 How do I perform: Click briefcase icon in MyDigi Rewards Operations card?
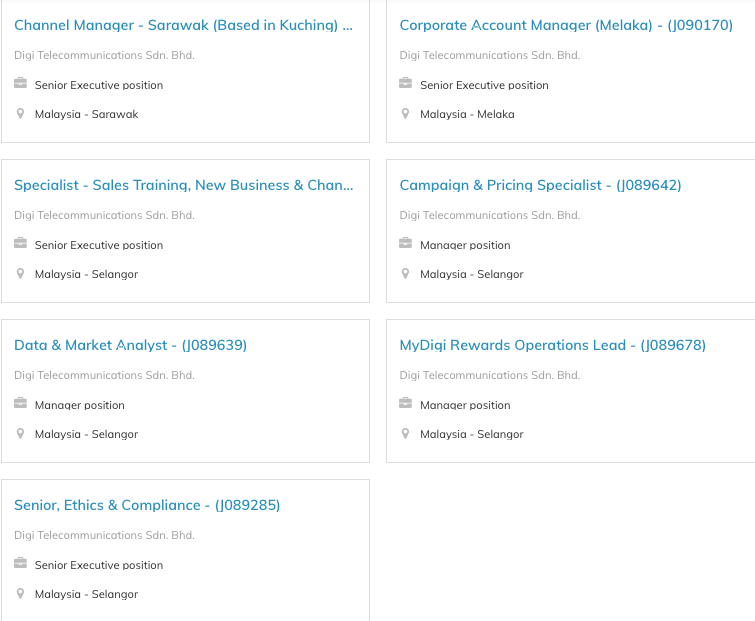pyautogui.click(x=406, y=404)
